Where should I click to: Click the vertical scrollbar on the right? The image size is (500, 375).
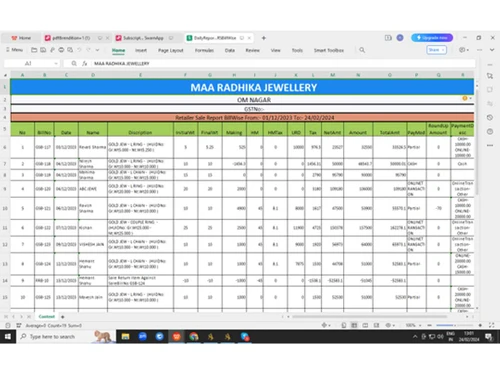(477, 142)
